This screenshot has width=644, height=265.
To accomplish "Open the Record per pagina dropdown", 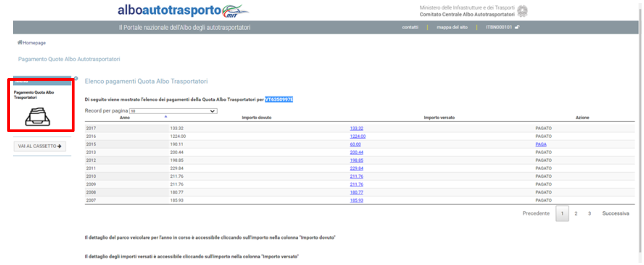I will coord(173,111).
